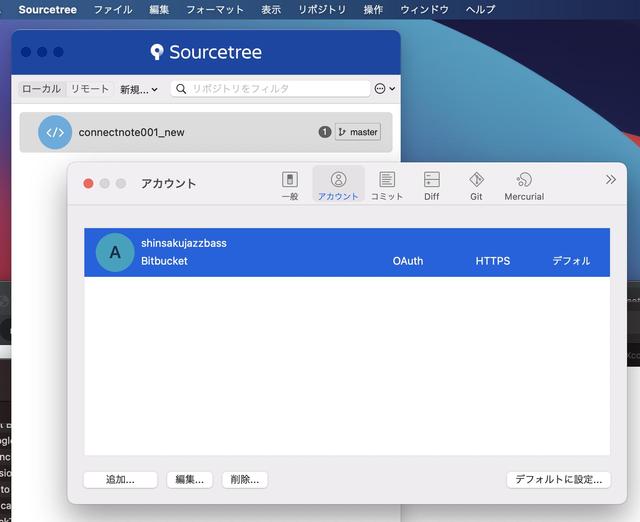Open the 新規... dropdown
Viewport: 640px width, 522px height.
click(x=139, y=89)
